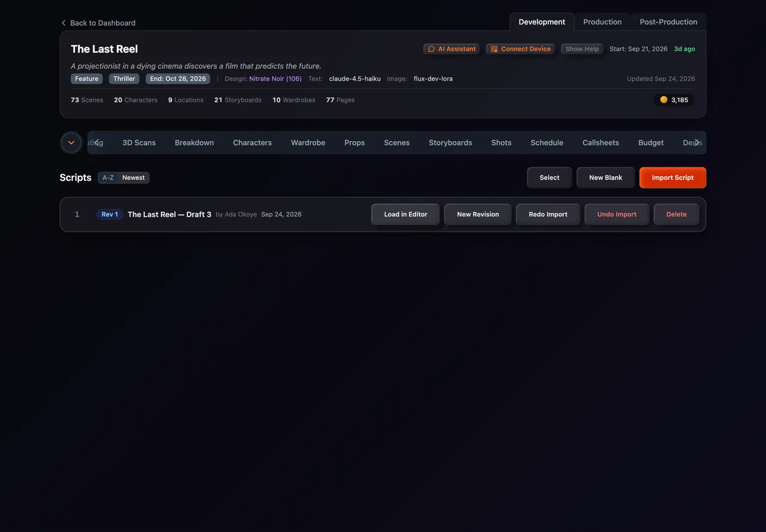Open the Wardrobe section
766x532 pixels.
coord(308,142)
